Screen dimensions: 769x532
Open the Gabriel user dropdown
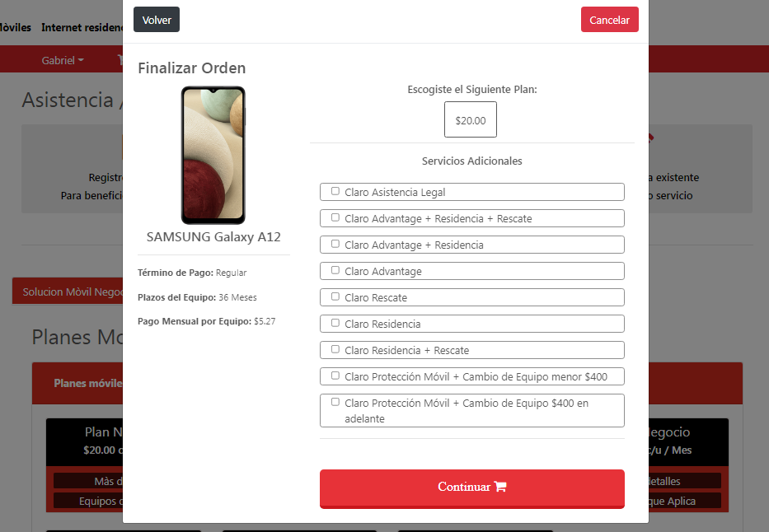click(x=63, y=60)
